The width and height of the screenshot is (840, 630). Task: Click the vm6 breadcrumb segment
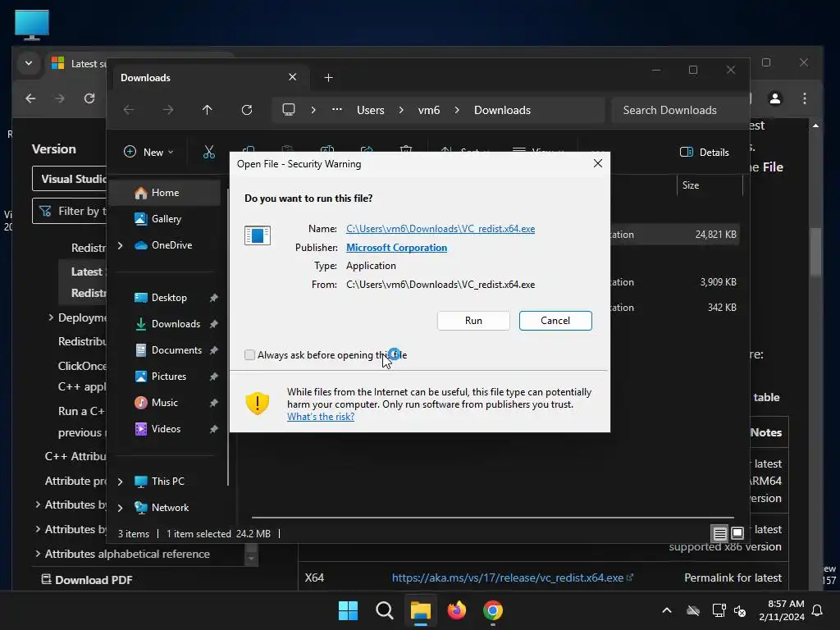tap(428, 110)
